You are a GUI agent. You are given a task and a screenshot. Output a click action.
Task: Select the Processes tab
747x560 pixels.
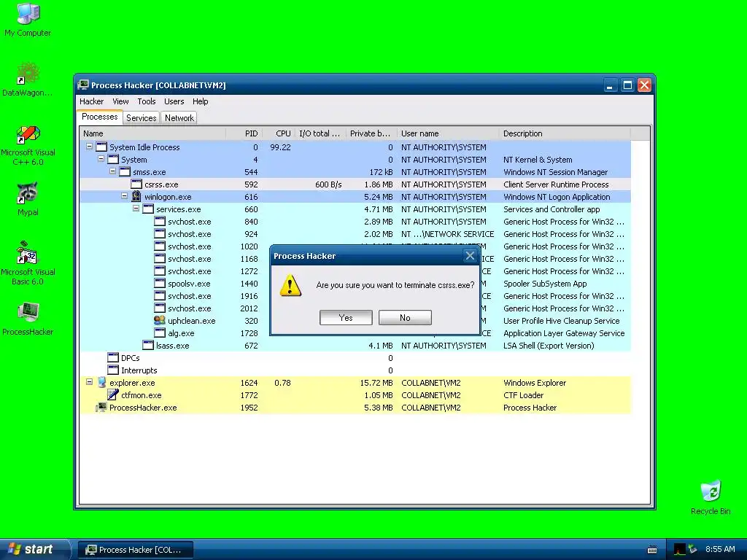point(99,117)
